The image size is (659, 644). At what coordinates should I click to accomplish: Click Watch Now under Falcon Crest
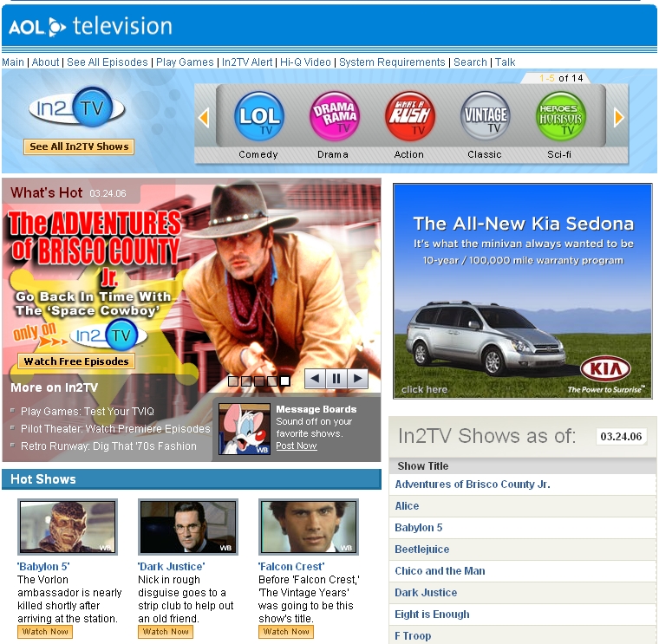tap(286, 631)
